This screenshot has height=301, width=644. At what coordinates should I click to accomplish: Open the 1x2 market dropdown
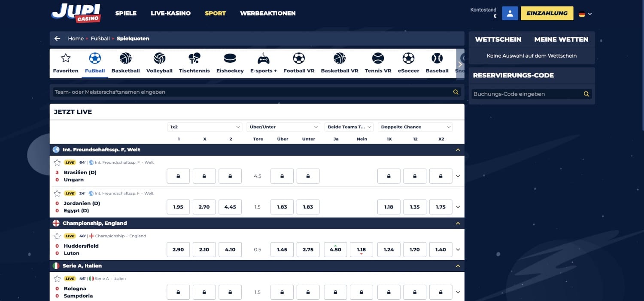(205, 127)
